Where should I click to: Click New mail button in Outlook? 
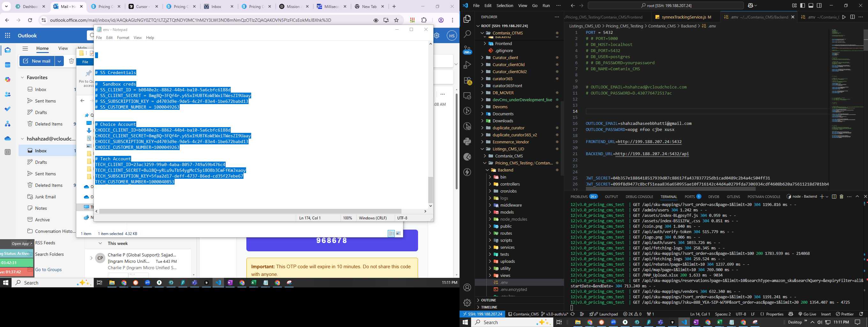[37, 61]
